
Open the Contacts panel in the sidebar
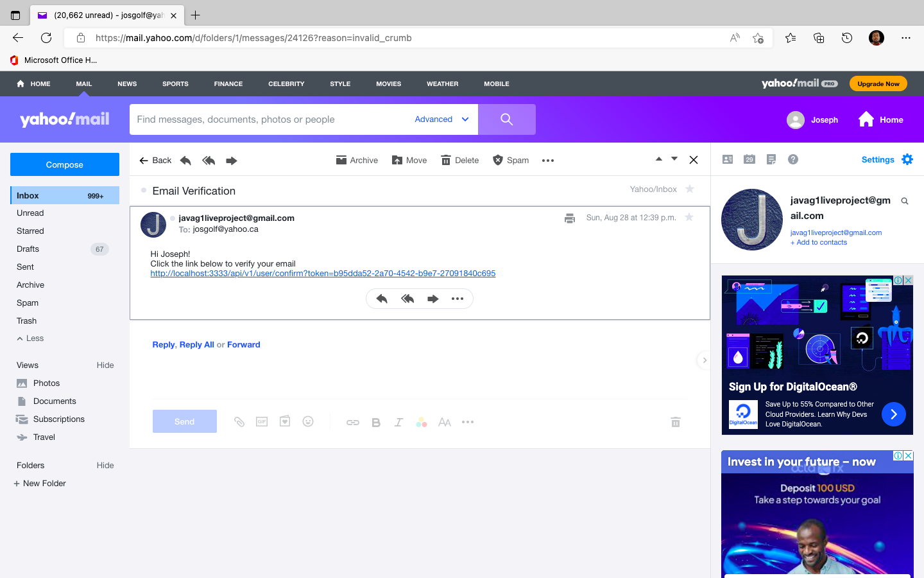[x=727, y=159]
